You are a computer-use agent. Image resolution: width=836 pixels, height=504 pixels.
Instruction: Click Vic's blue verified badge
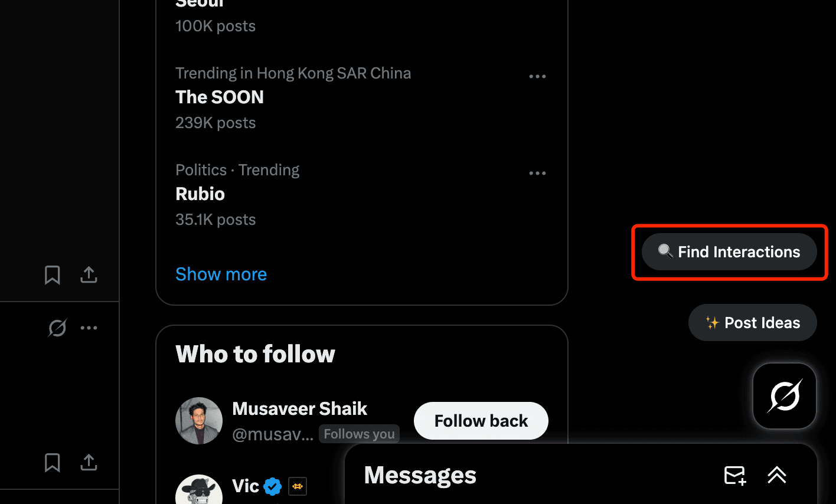coord(272,486)
